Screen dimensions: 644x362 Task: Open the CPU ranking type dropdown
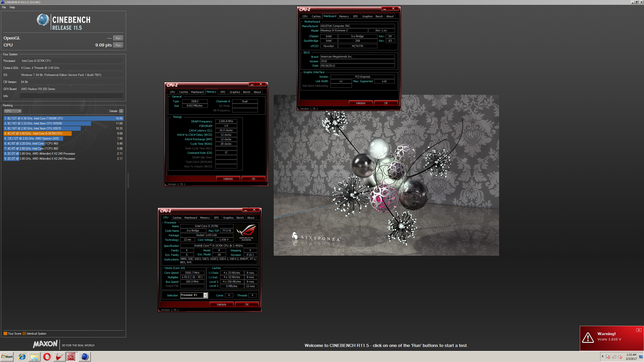13,111
